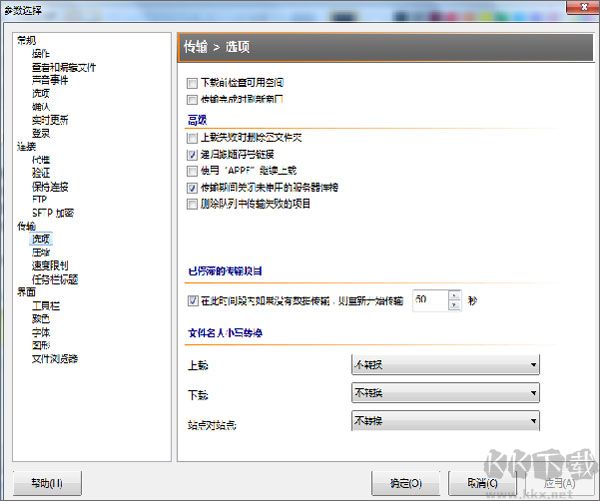Select 保持连接 tree item
The height and width of the screenshot is (501, 600).
[50, 187]
